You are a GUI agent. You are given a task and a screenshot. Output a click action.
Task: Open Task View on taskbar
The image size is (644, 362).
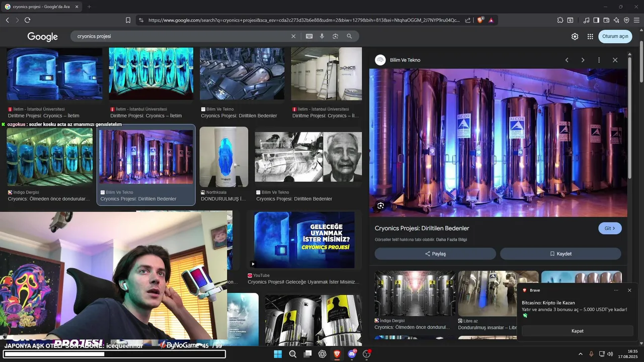[x=307, y=354]
